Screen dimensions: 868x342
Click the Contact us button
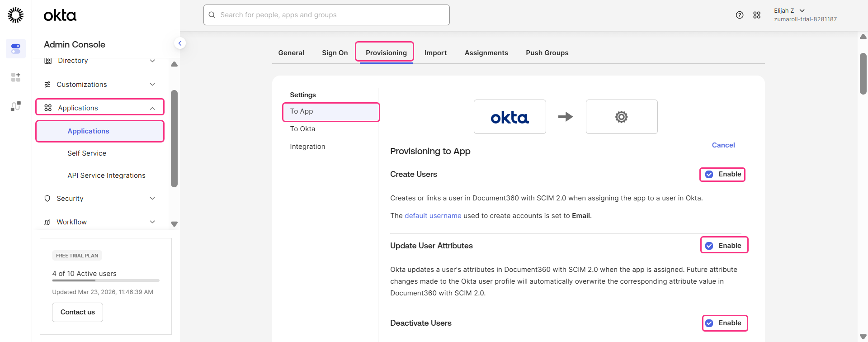[x=77, y=312]
